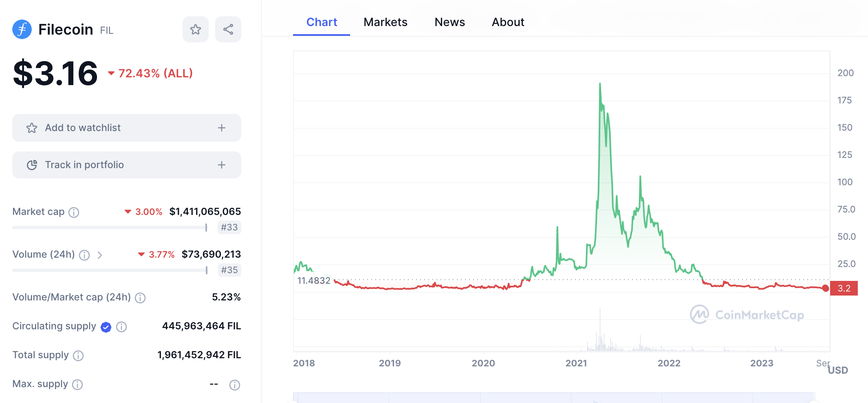Click the 72.43% (ALL) change text
Viewport: 868px width, 403px height.
(151, 73)
